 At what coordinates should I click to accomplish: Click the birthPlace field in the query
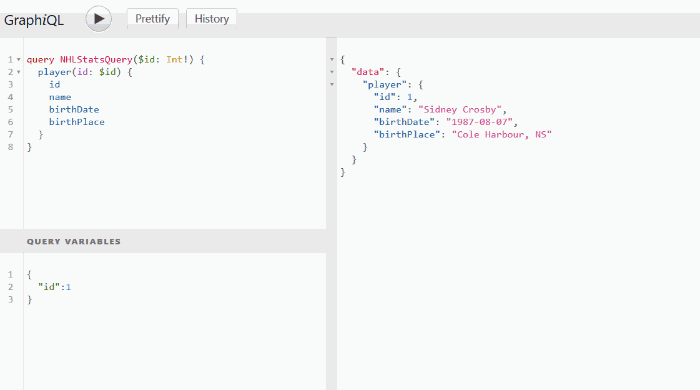click(x=77, y=122)
